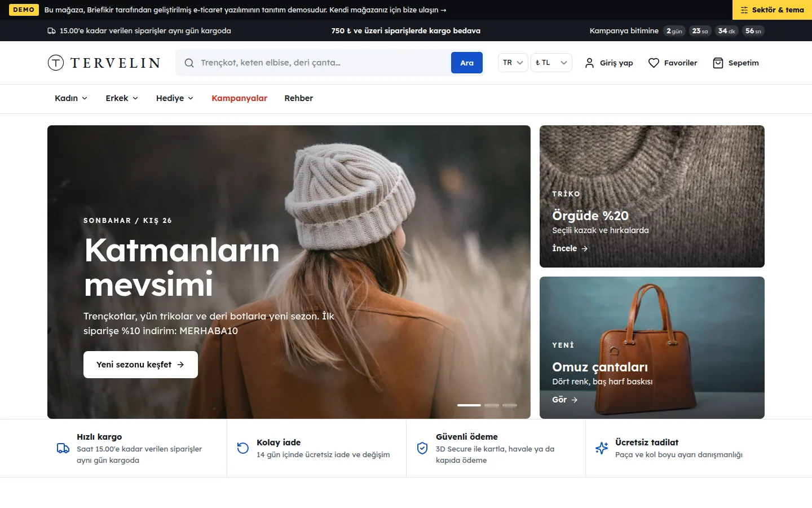
Task: Expand the Kadın category menu
Action: click(x=71, y=98)
